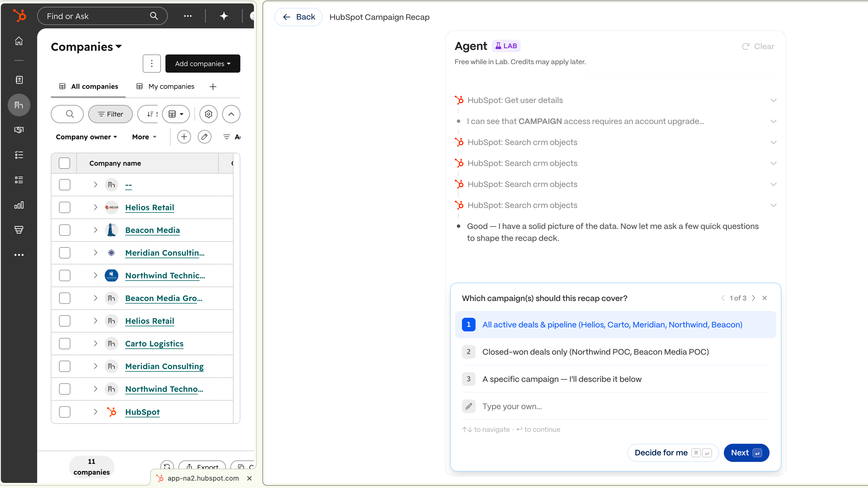Check the Meridian Consultin... row checkbox
868x488 pixels.
coord(64,253)
